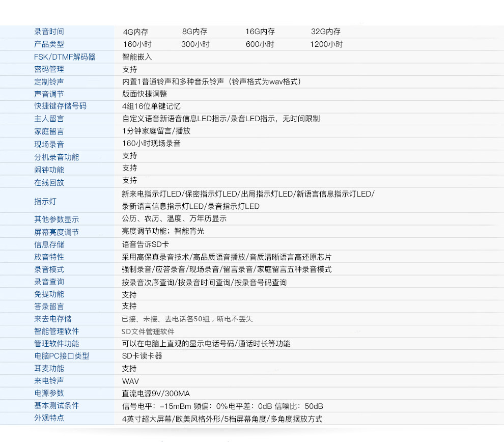Select the 密码管理 row label

(49, 69)
